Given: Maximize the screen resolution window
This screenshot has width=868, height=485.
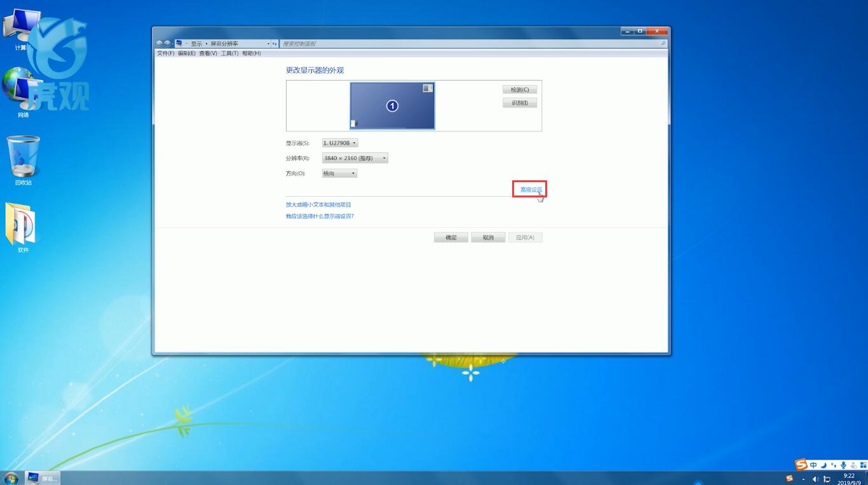Looking at the screenshot, I should point(640,30).
